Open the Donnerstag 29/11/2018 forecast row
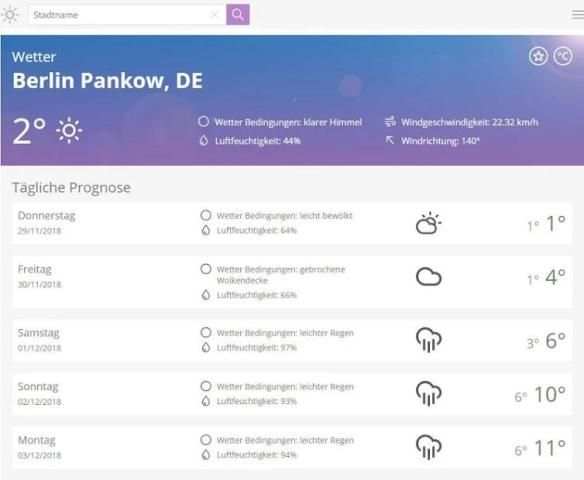The image size is (584, 480). 292,223
